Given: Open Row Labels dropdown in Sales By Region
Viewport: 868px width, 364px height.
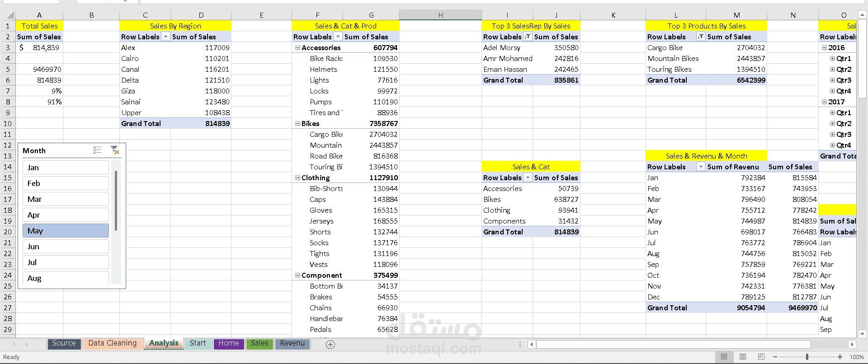Looking at the screenshot, I should tap(165, 37).
